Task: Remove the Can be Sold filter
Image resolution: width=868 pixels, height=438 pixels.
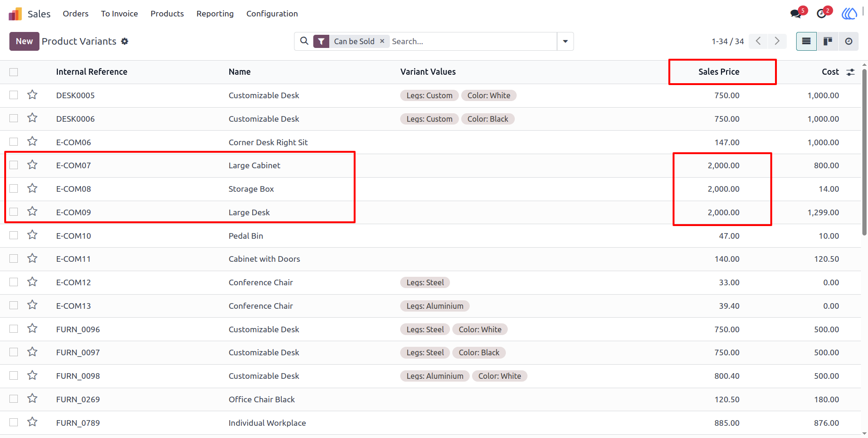Action: 382,41
